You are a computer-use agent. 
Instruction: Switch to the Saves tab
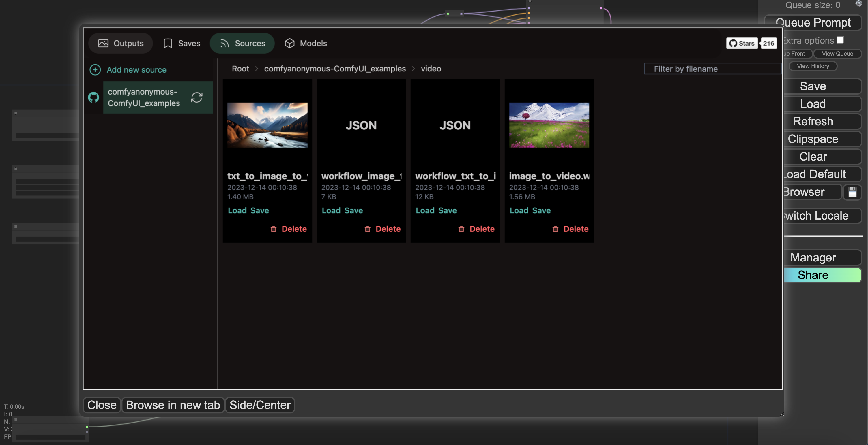182,43
